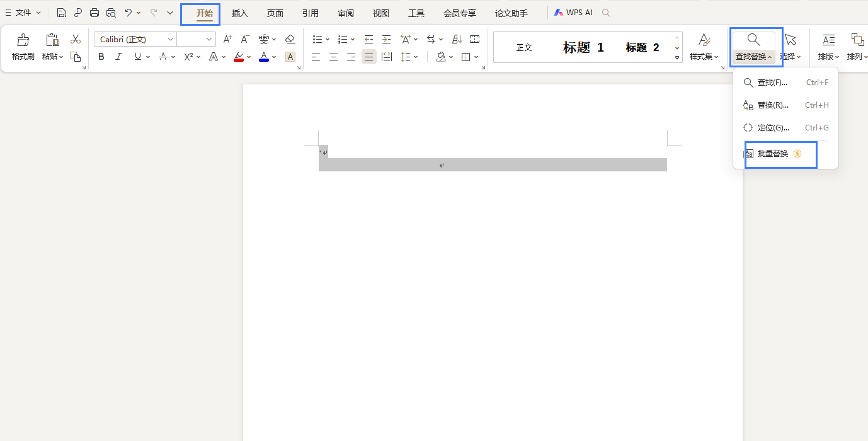Switch to the Page (页面) tab
The width and height of the screenshot is (868, 441).
coord(275,13)
